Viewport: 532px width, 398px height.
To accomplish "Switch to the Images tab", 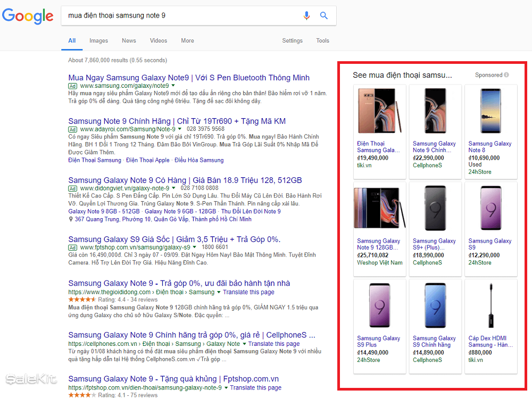I will pyautogui.click(x=99, y=41).
